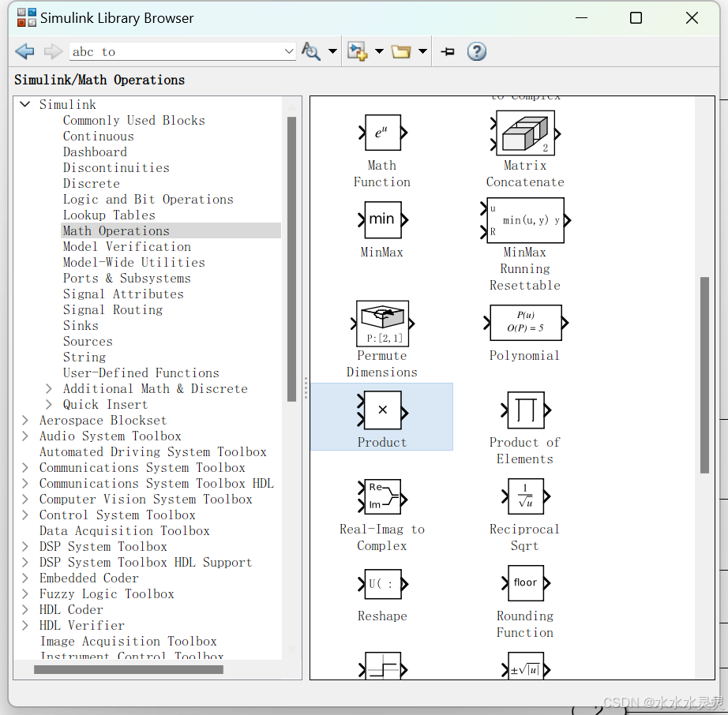Expand Additional Math & Discrete
The height and width of the screenshot is (715, 728).
49,388
